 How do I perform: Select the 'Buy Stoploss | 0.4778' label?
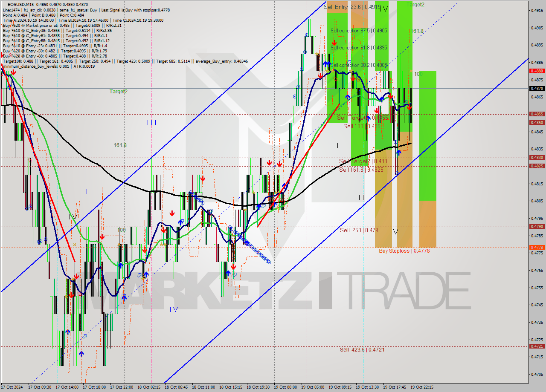[x=404, y=251]
